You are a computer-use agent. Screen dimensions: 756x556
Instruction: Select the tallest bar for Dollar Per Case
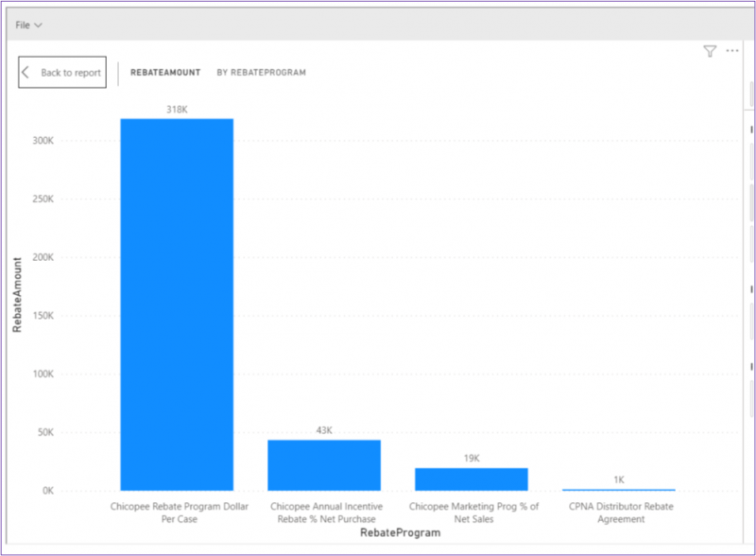click(177, 304)
